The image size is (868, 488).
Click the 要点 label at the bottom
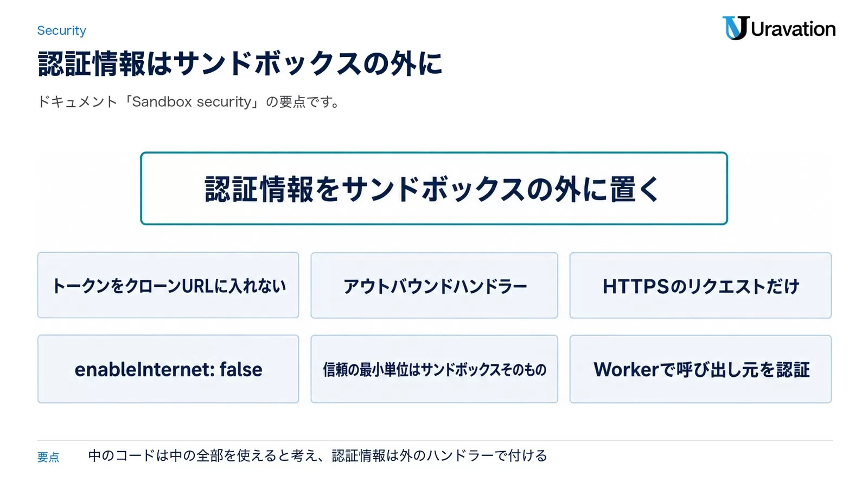[48, 457]
